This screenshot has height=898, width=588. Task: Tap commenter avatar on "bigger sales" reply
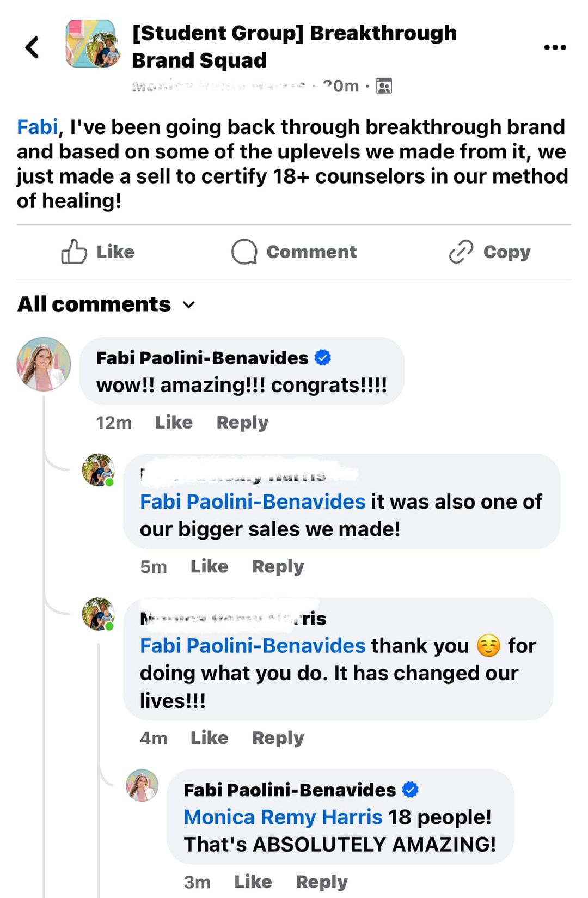click(x=98, y=469)
